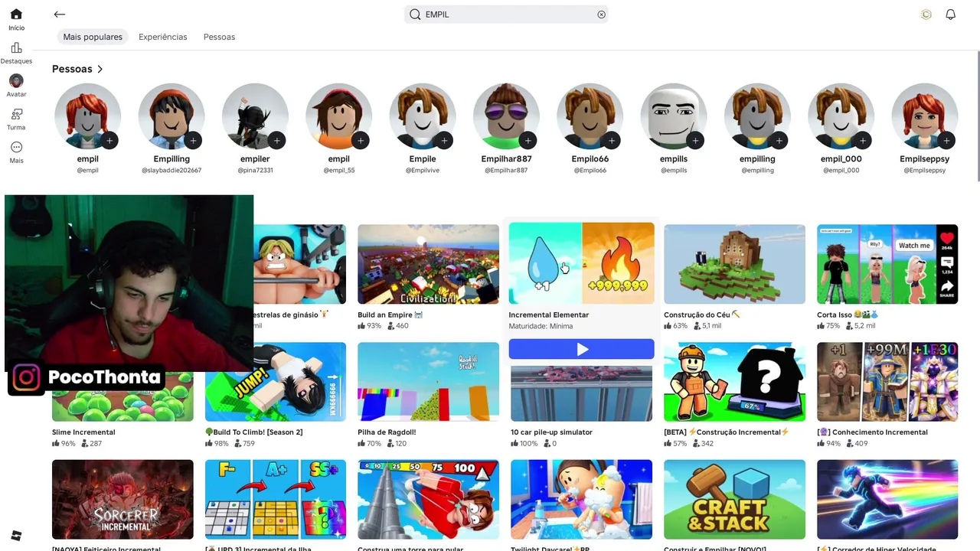Screen dimensions: 980x551
Task: Add friend @empil_55 with plus icon
Action: [x=360, y=140]
